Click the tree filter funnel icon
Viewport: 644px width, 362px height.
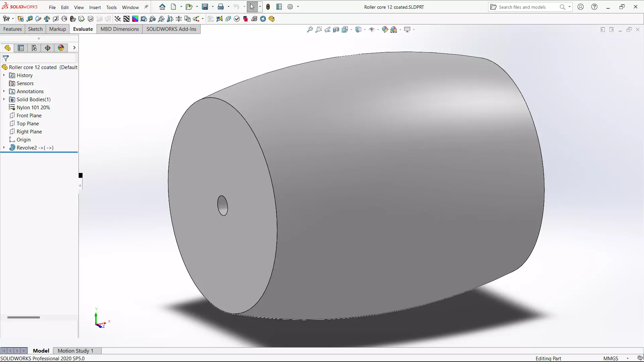pyautogui.click(x=6, y=58)
